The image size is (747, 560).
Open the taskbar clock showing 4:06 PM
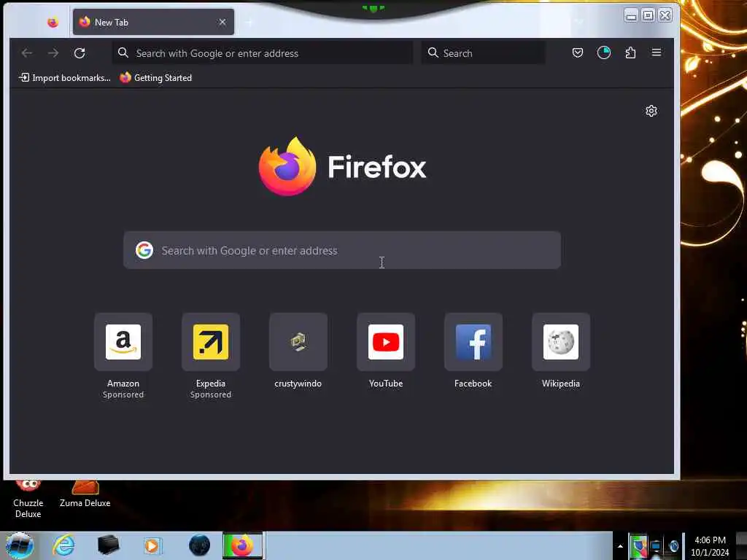[x=710, y=546]
